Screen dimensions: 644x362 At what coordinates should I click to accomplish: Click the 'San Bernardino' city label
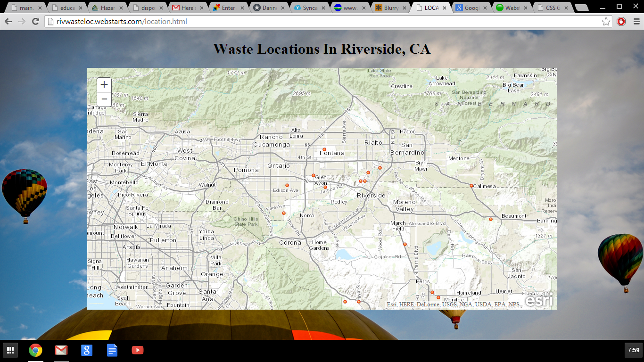click(407, 149)
